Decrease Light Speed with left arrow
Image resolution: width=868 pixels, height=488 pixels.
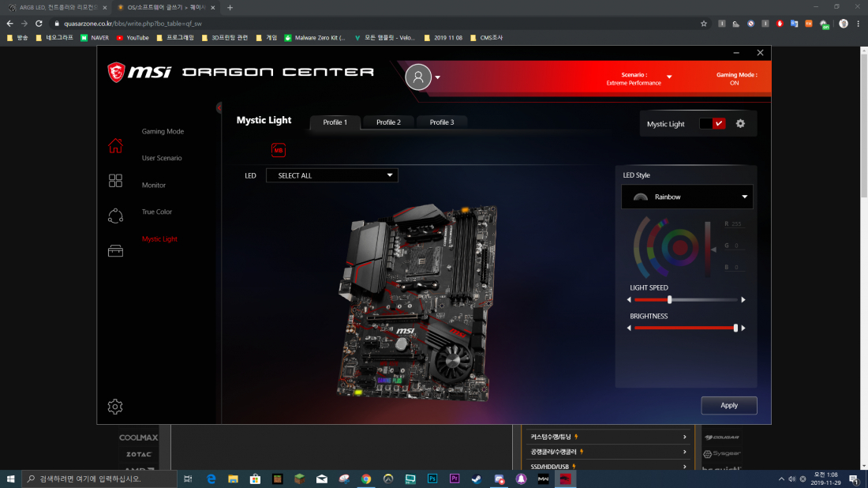coord(629,299)
